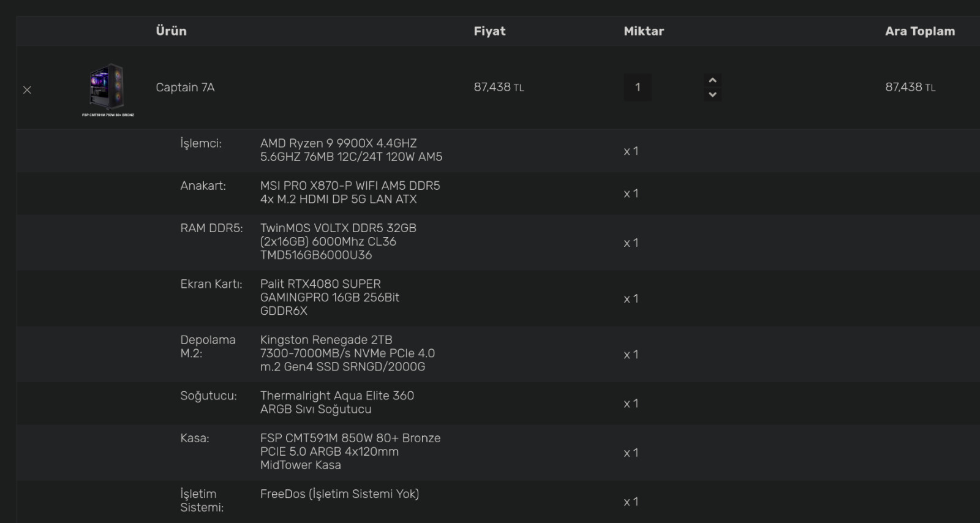Select the Palit RTX4080 SUPER graphics card text
The width and height of the screenshot is (980, 523).
click(x=330, y=297)
